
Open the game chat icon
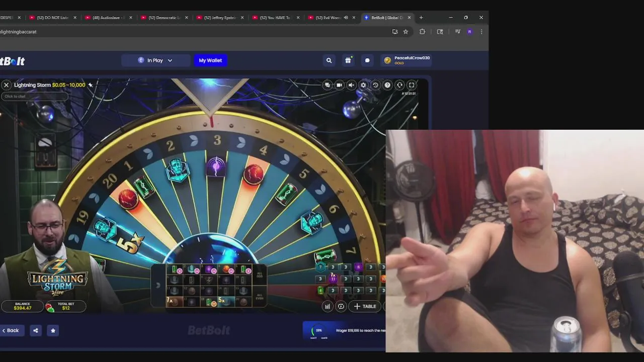[x=328, y=85]
